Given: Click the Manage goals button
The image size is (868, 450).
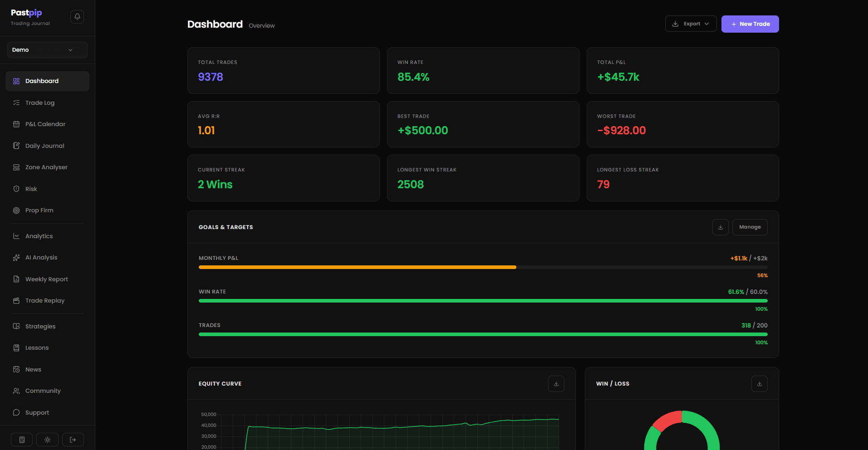Looking at the screenshot, I should coord(750,227).
